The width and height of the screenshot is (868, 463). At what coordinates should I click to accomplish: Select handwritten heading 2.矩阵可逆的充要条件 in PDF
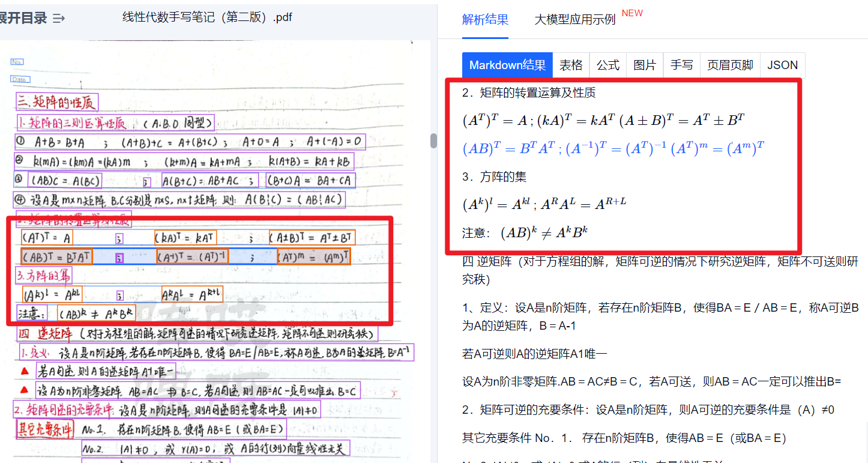click(x=167, y=410)
